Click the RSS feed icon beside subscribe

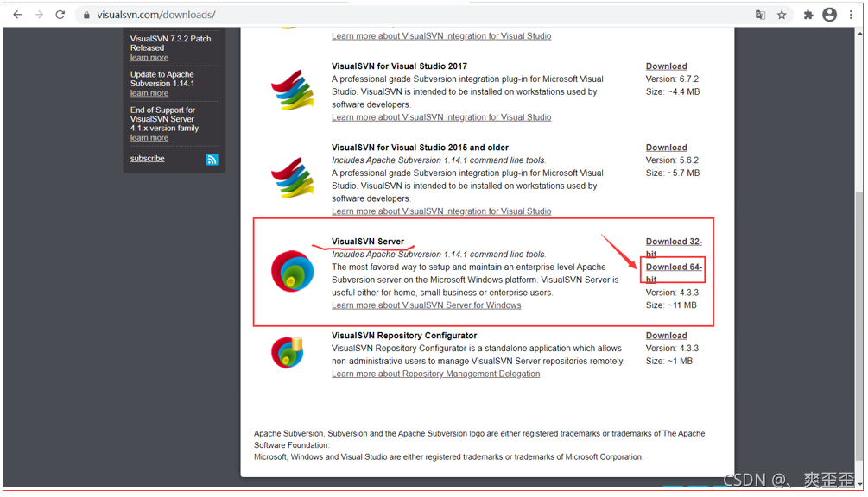click(x=212, y=160)
